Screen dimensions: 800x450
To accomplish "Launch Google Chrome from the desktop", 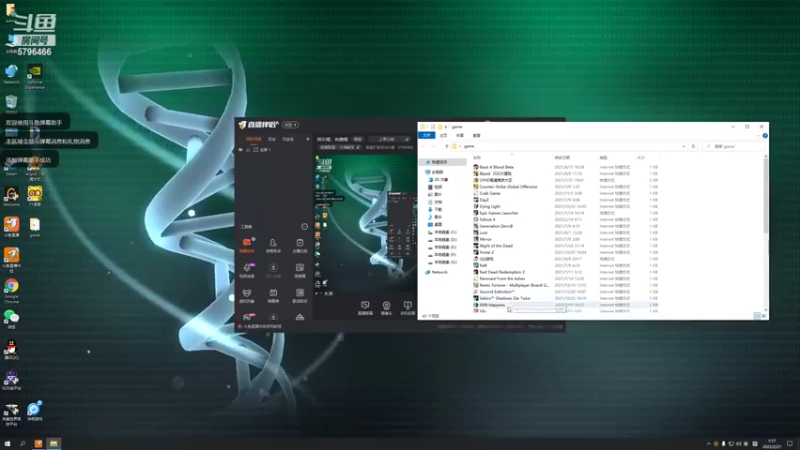I will [x=11, y=290].
